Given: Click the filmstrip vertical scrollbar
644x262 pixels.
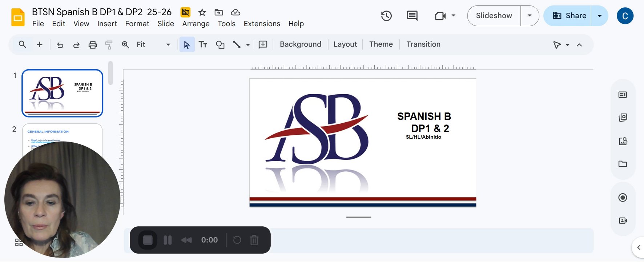Looking at the screenshot, I should [x=110, y=73].
